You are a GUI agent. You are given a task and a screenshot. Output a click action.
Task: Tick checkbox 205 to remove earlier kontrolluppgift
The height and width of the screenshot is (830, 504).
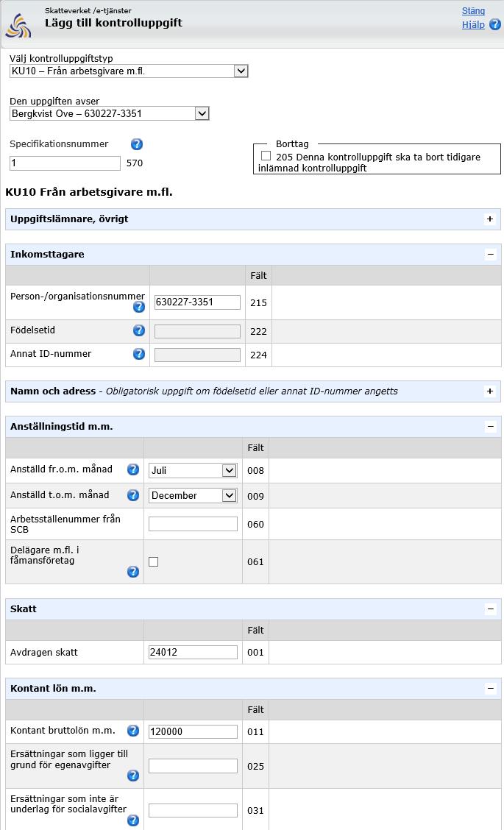tap(266, 156)
